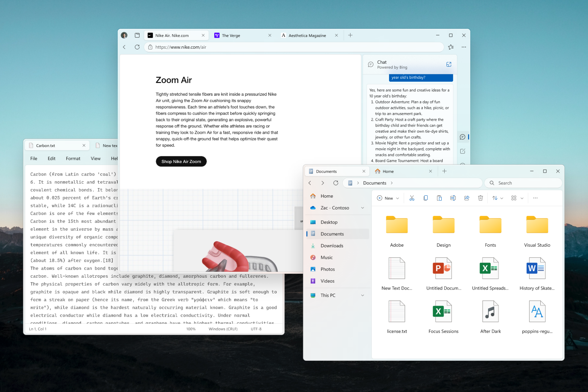Click the Chat icon in browser sidebar
Image resolution: width=588 pixels, height=392 pixels.
[462, 137]
